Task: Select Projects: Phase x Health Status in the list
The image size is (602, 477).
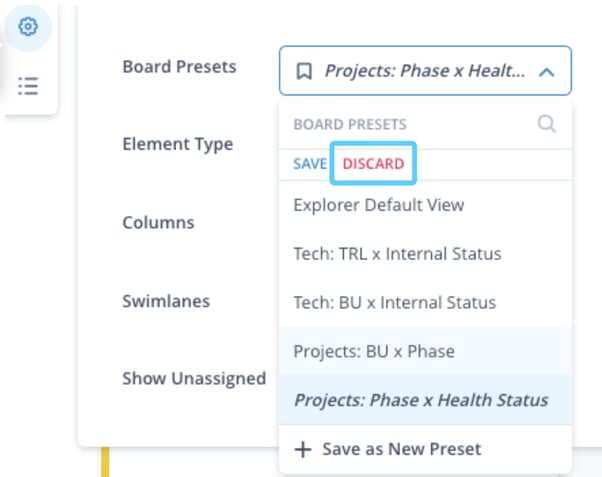Action: coord(420,400)
